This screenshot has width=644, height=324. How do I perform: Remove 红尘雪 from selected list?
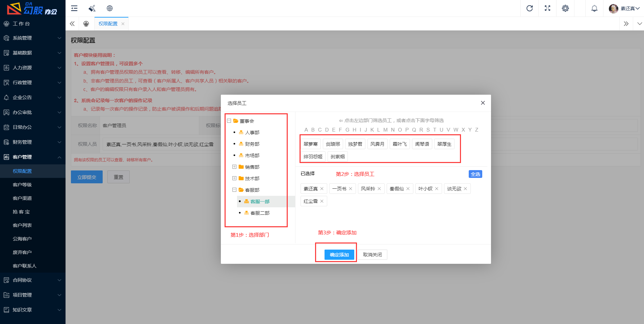click(322, 201)
